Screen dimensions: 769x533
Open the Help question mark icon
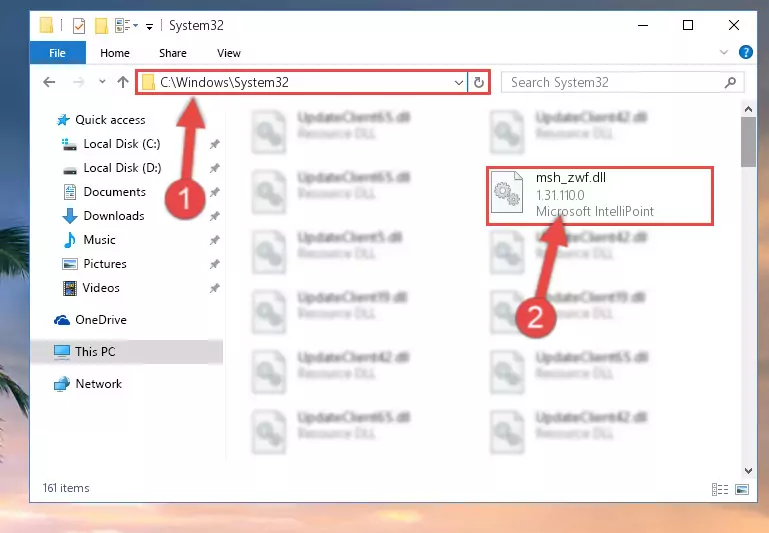click(745, 52)
